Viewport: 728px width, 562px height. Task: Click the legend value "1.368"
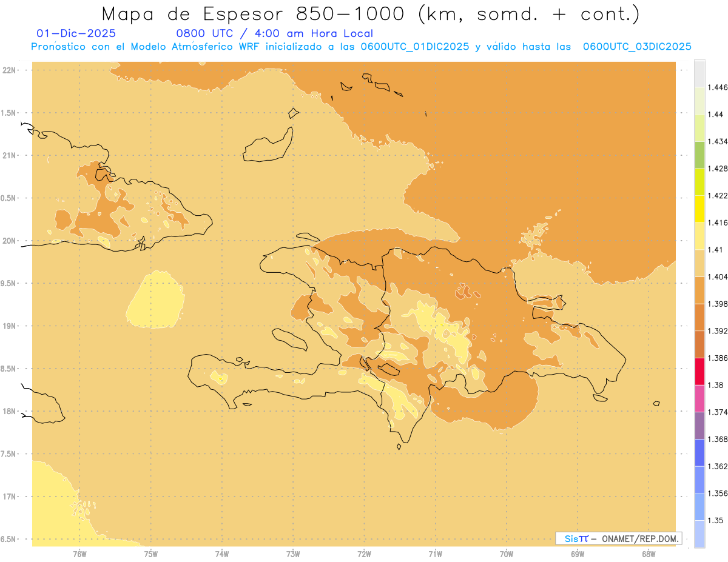click(x=718, y=439)
